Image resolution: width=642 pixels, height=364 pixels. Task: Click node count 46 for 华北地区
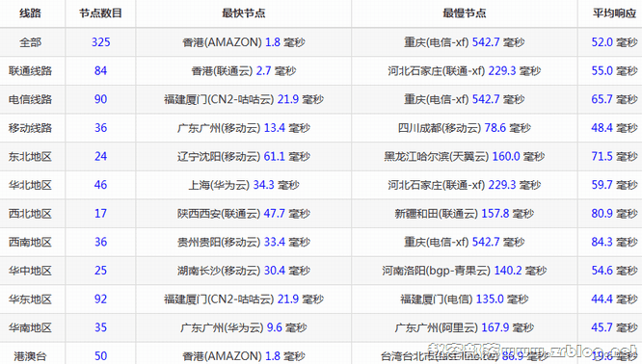[100, 185]
